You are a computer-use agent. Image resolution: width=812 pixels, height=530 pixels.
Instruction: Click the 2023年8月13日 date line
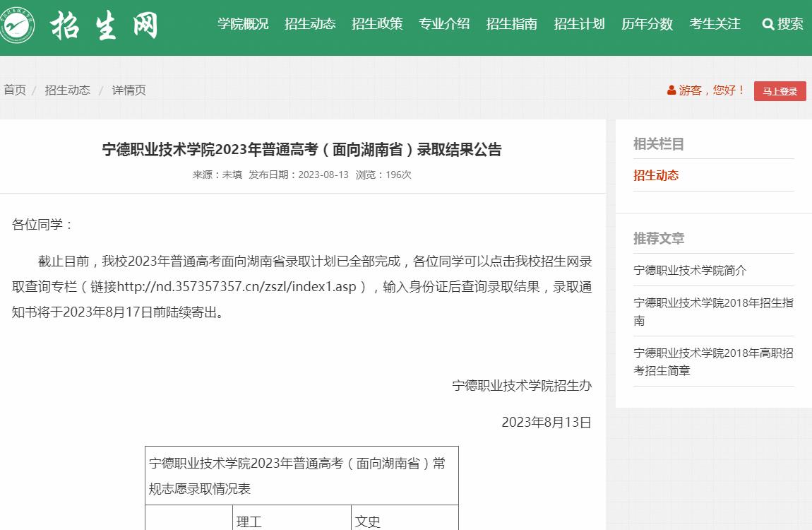click(x=547, y=423)
